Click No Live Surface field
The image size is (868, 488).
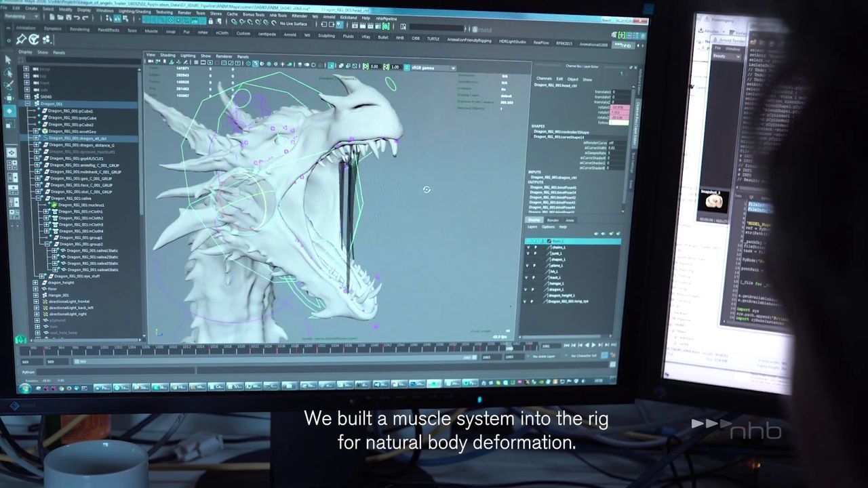(x=294, y=24)
